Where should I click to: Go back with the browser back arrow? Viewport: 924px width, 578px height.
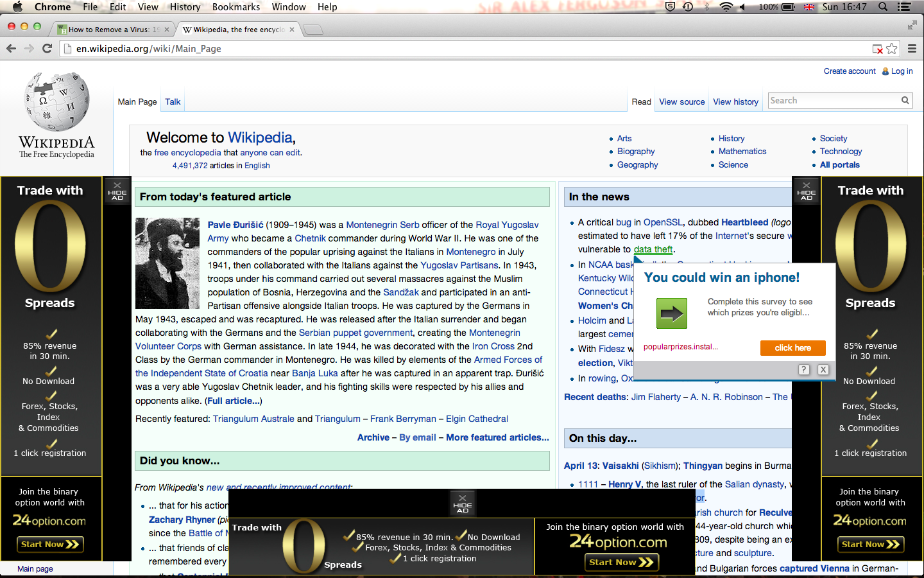11,49
